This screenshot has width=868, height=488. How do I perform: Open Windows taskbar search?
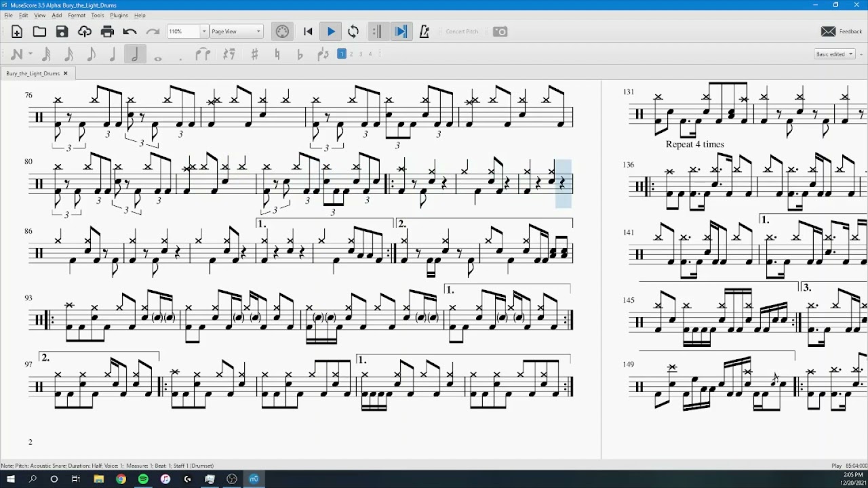point(32,479)
